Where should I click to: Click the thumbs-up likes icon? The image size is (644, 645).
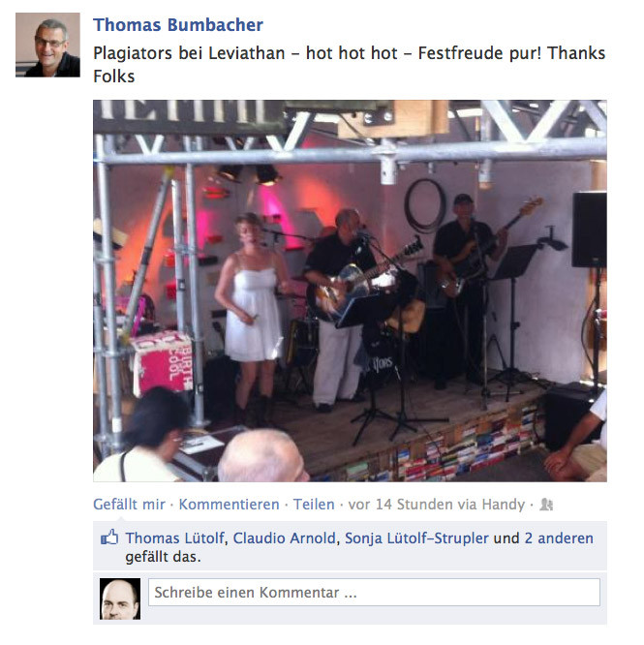click(109, 537)
